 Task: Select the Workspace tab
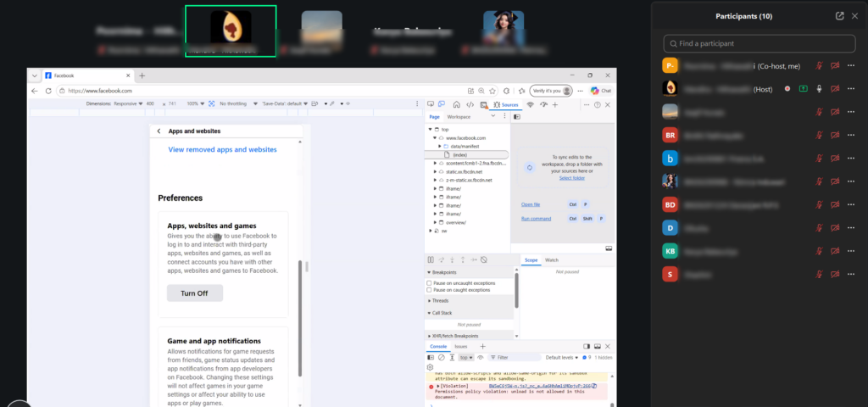459,117
